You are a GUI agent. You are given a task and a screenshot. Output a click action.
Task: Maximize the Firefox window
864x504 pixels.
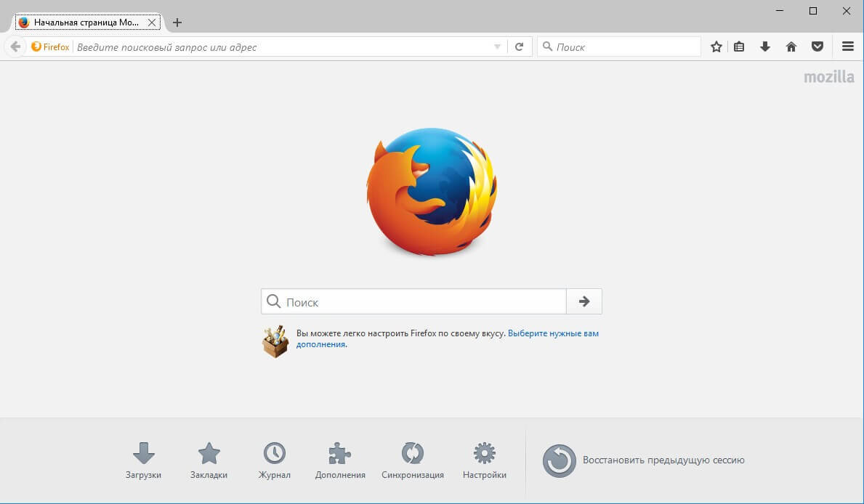812,11
